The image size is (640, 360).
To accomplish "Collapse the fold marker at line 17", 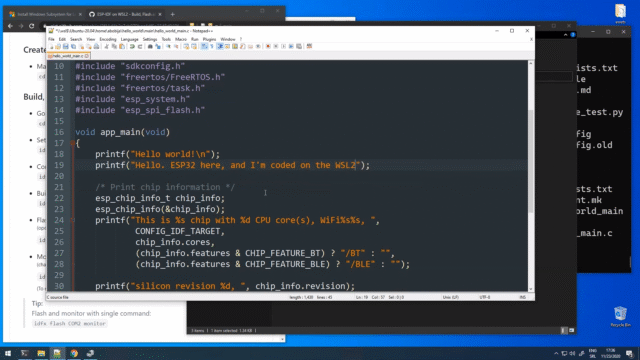I will pos(72,143).
